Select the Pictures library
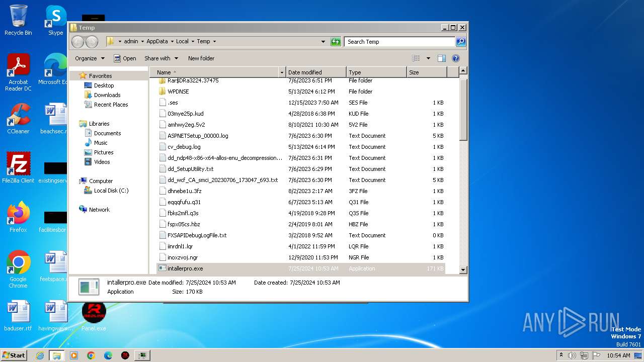This screenshot has width=644, height=362. (104, 152)
